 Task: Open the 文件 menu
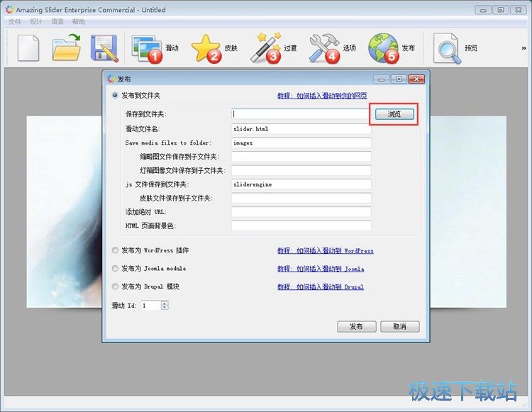pos(15,22)
